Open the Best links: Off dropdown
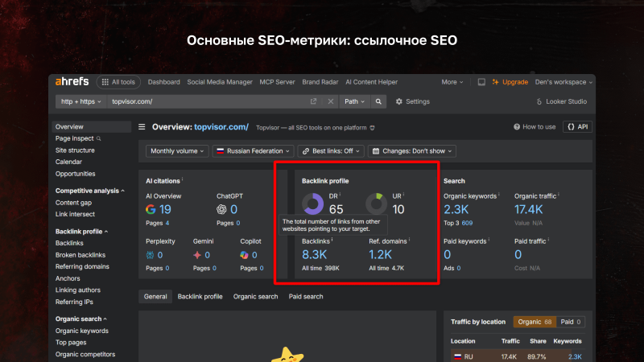The height and width of the screenshot is (362, 644). coord(331,151)
